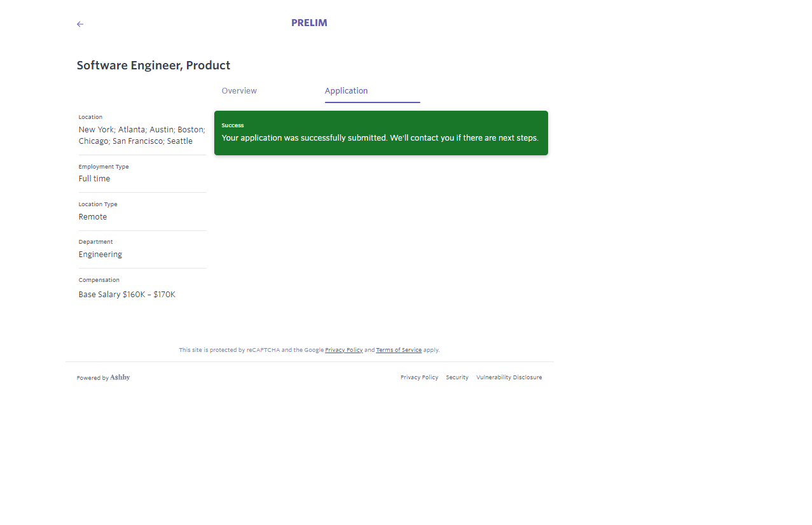Select the Application tab
812x525 pixels.
click(346, 91)
